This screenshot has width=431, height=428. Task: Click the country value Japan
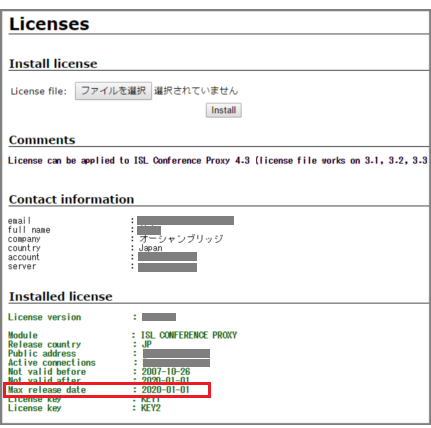151,248
